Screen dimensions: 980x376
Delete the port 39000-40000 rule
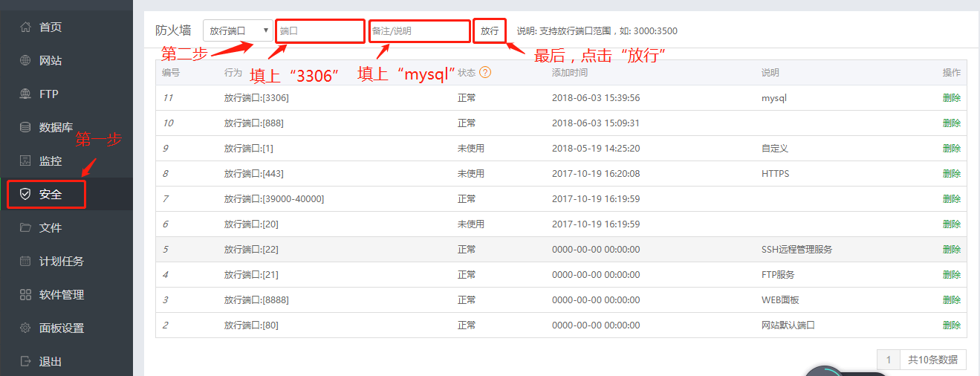[x=951, y=198]
